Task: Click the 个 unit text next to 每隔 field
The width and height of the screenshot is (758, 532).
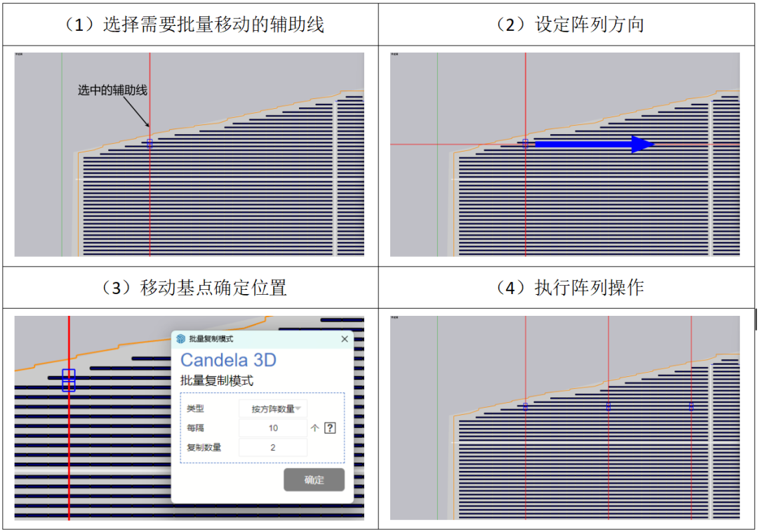Action: point(314,427)
